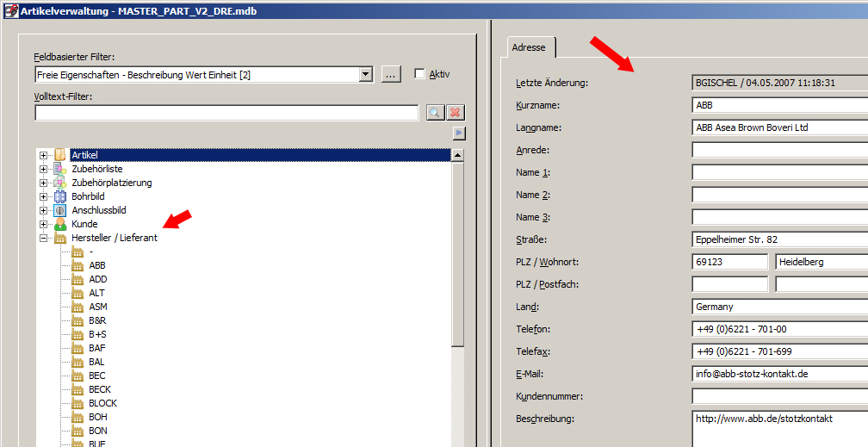Click the Telefax number field
The width and height of the screenshot is (868, 447).
(x=779, y=351)
